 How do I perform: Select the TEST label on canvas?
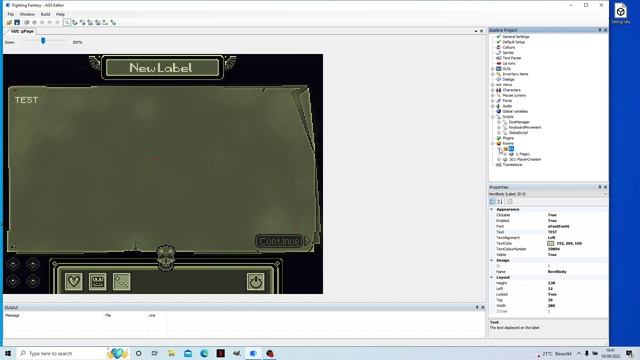27,100
